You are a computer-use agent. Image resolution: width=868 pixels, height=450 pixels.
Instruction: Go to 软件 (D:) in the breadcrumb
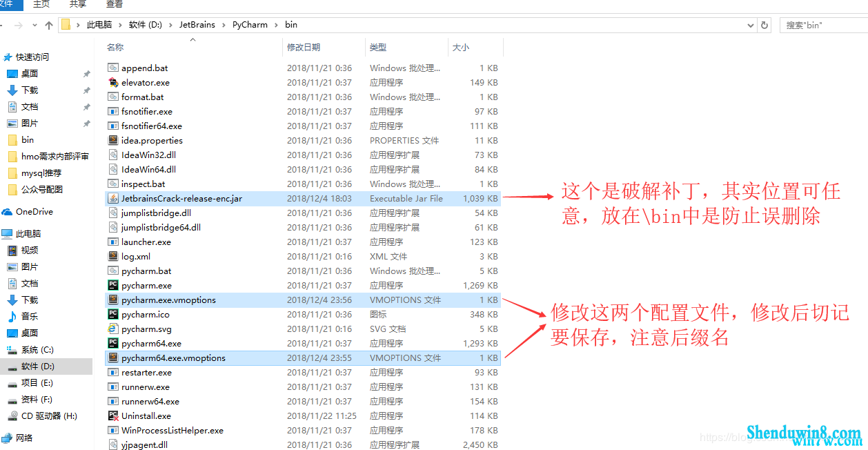(x=146, y=25)
